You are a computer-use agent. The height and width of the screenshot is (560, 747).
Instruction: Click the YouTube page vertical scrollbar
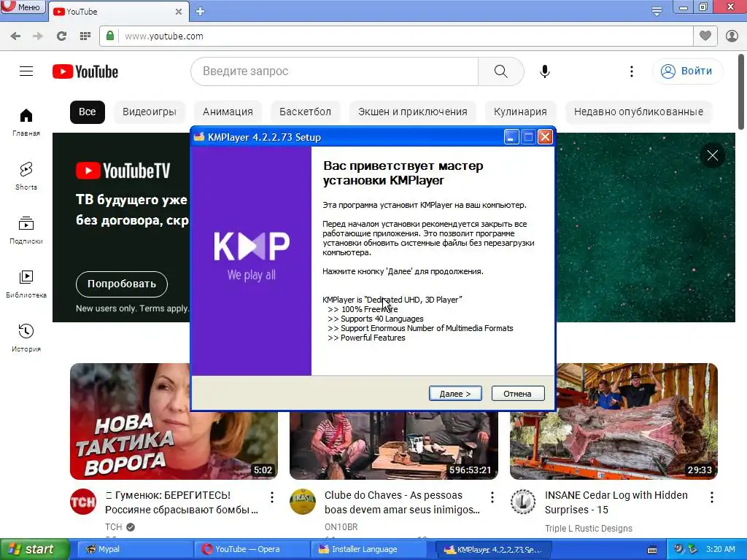tap(741, 93)
